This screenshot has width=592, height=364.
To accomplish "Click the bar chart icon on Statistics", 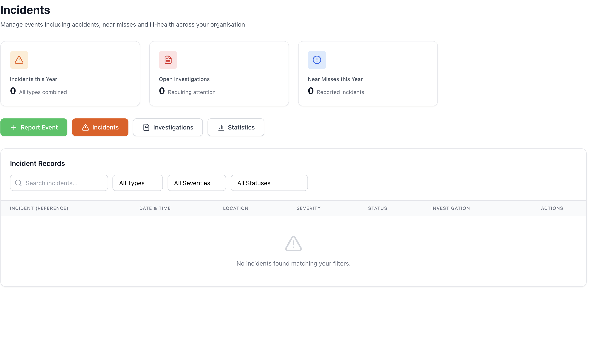I will (x=221, y=127).
